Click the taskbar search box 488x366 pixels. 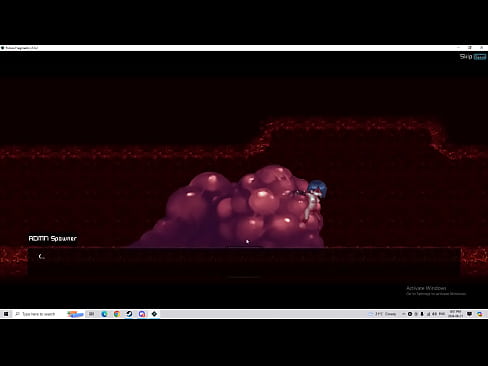tap(35, 314)
